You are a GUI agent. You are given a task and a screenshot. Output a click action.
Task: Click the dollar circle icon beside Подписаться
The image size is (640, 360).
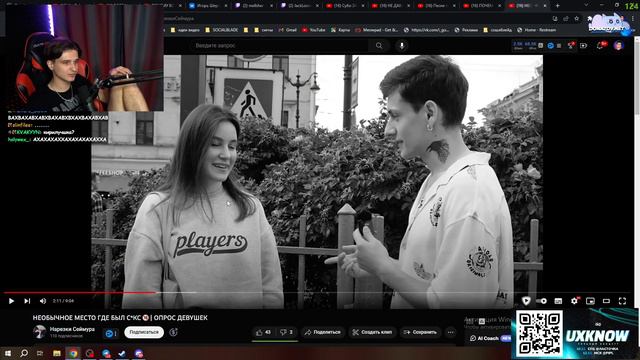(173, 332)
